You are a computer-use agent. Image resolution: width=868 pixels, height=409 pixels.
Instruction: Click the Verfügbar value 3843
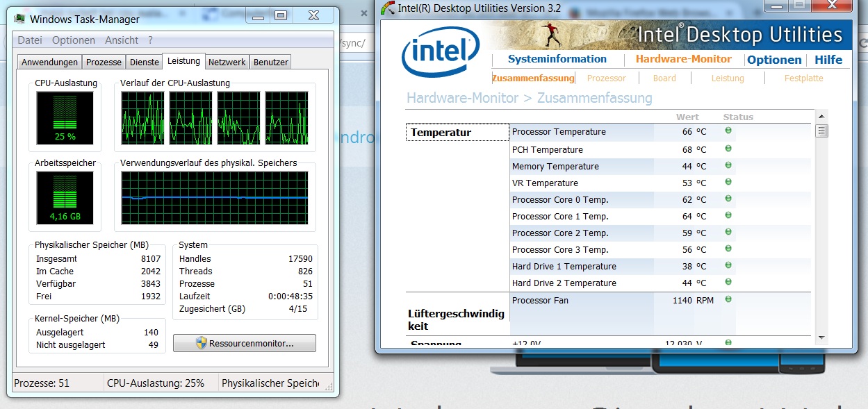point(150,283)
